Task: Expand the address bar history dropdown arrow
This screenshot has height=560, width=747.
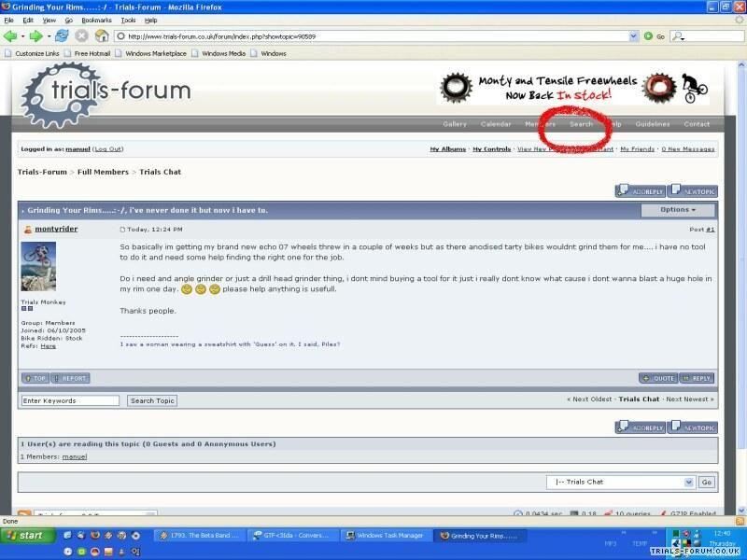Action: 633,36
